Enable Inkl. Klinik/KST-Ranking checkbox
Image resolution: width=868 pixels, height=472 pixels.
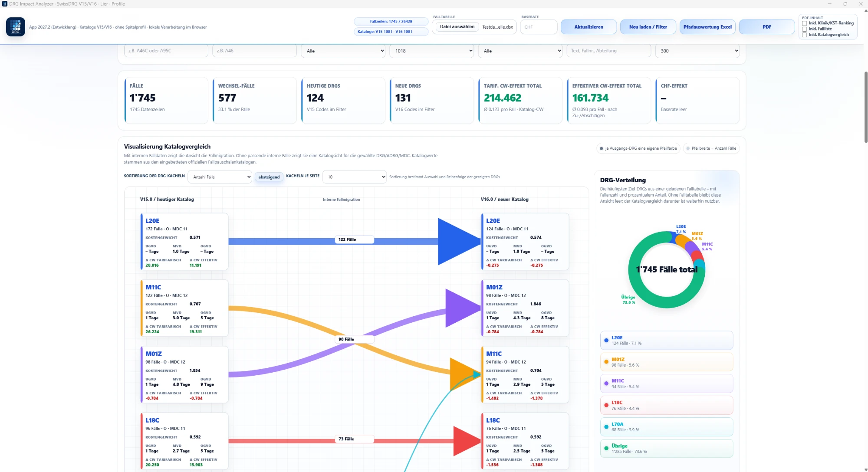[x=805, y=23]
